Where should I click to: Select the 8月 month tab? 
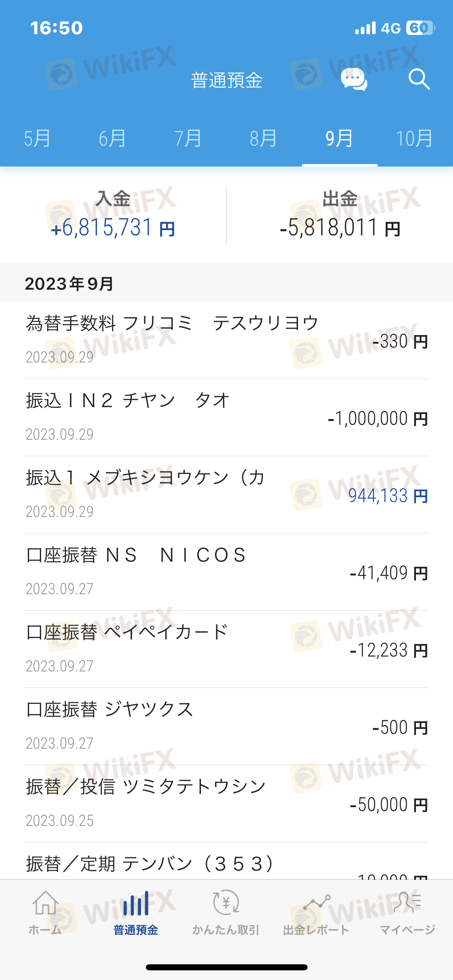tap(263, 139)
